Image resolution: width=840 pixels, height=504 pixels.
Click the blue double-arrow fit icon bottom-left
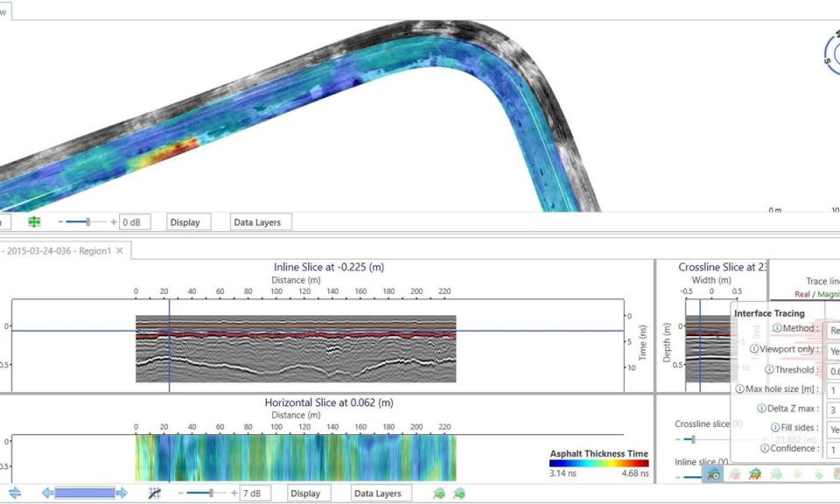tap(13, 493)
